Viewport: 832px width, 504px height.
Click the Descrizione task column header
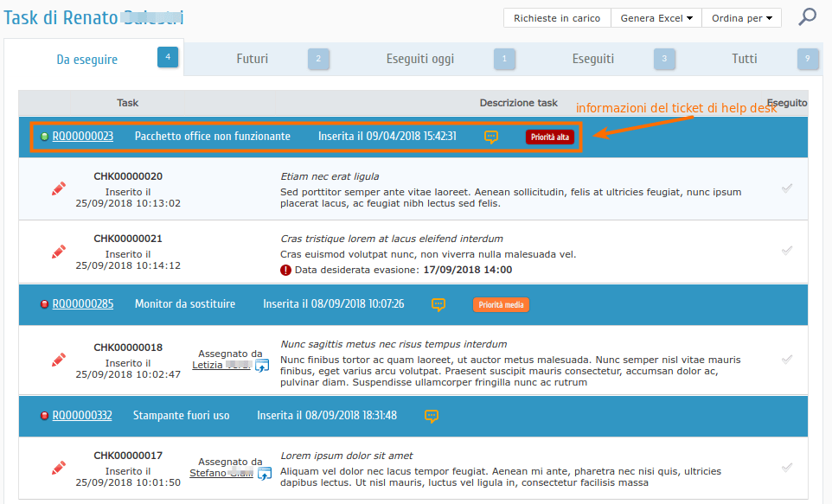518,103
